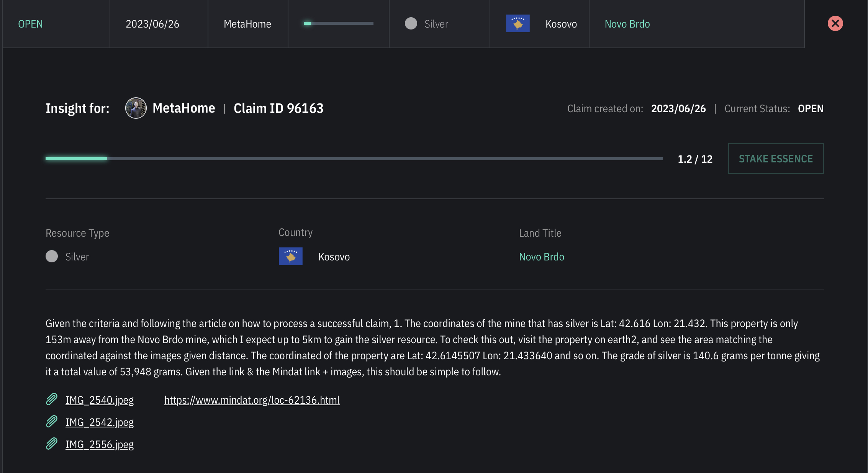This screenshot has height=473, width=868.
Task: Click the 1.2 / 12 stake value
Action: pos(695,159)
